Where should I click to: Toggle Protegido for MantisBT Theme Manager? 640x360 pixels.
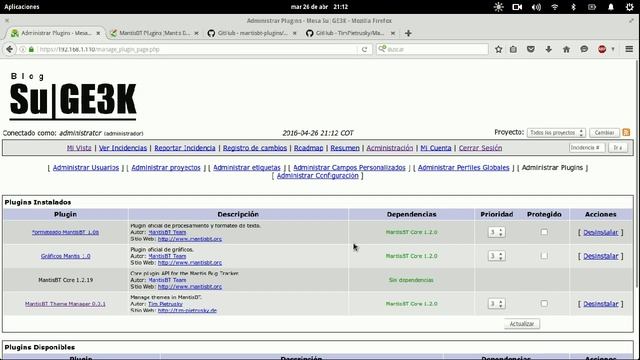coord(544,303)
